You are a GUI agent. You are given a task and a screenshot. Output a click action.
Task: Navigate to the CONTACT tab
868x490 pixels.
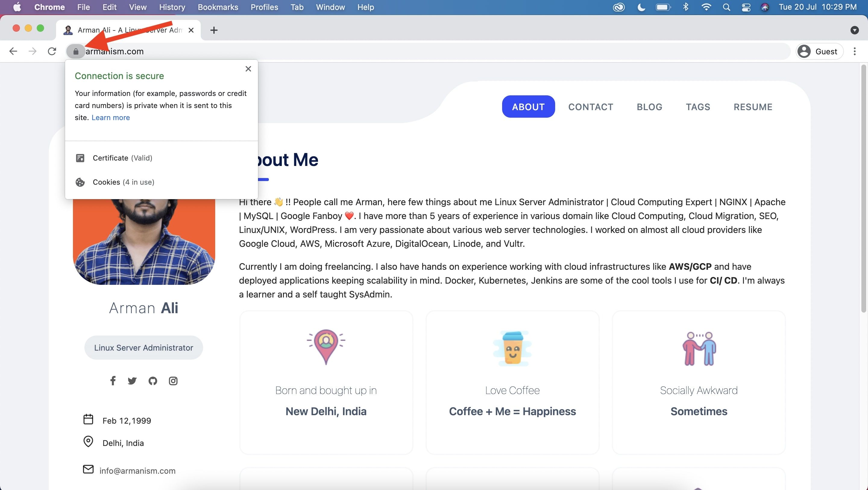click(x=591, y=107)
